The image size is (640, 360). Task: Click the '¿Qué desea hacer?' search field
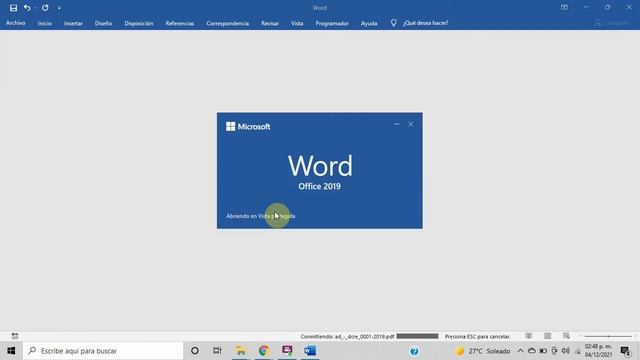click(425, 23)
